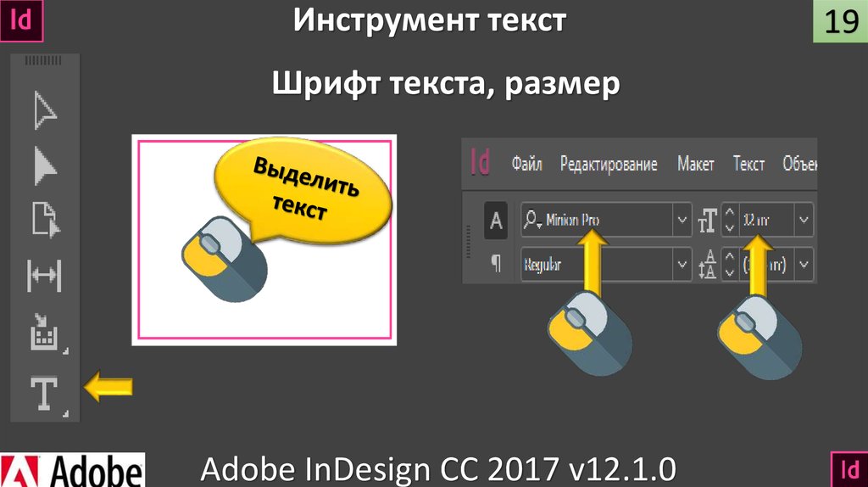Select the Gap tool
The image size is (868, 487).
44,276
